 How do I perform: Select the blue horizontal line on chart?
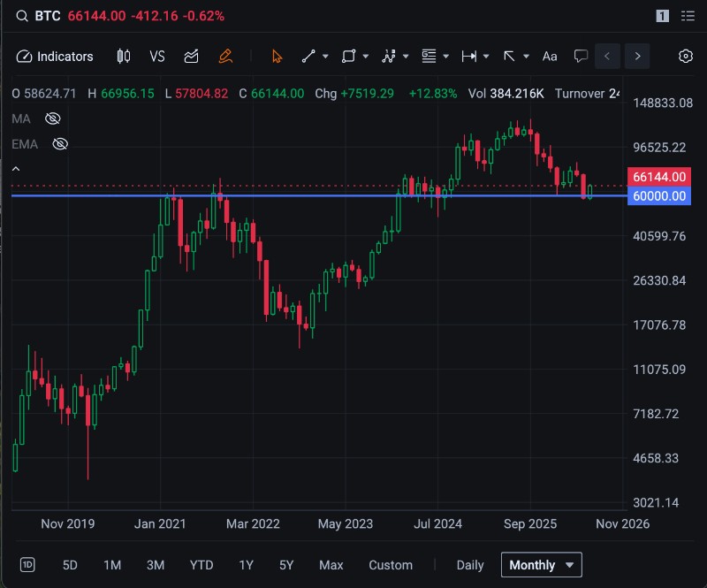[319, 195]
